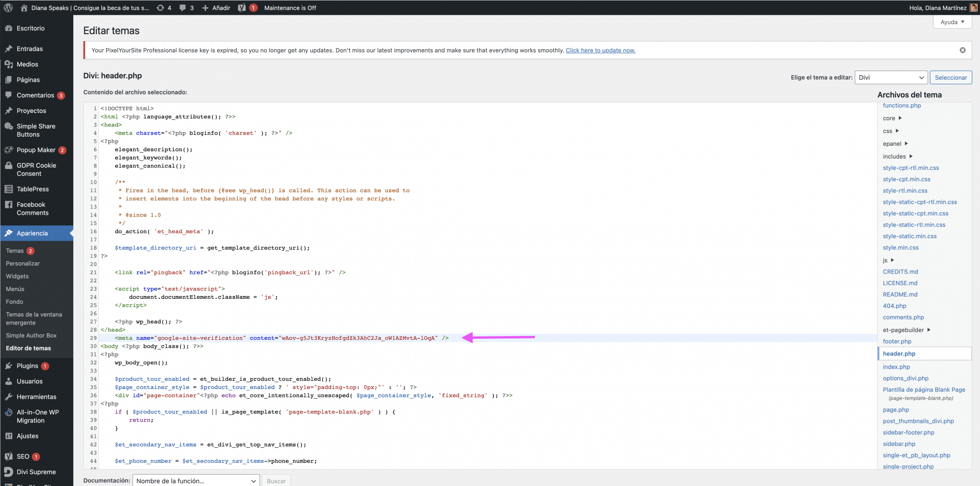Click the Plugins plug icon

(x=9, y=366)
